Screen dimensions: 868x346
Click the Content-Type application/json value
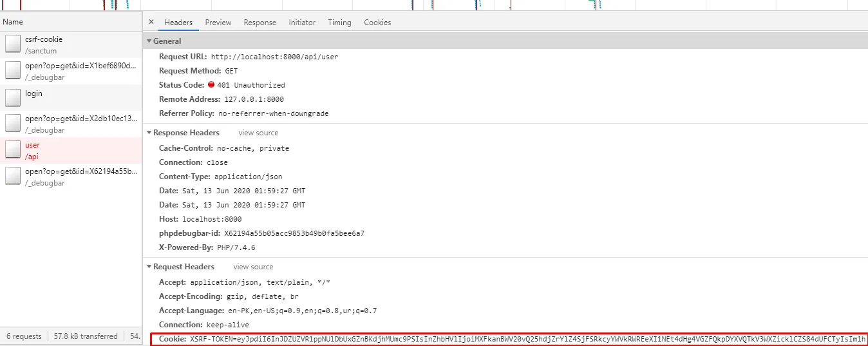248,177
